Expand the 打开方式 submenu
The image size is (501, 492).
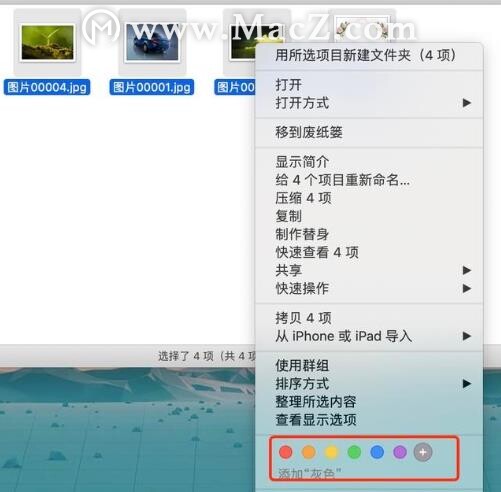[x=369, y=103]
